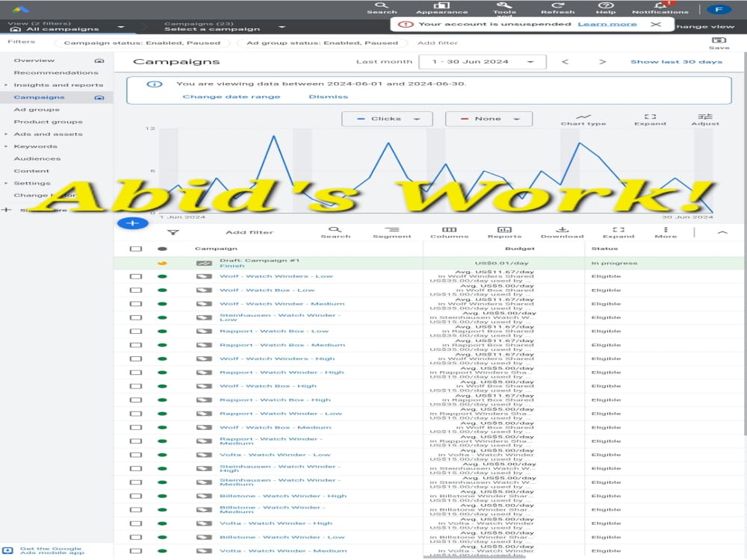This screenshot has height=560, width=747.
Task: Click the Ad group status filter chip
Action: click(322, 43)
